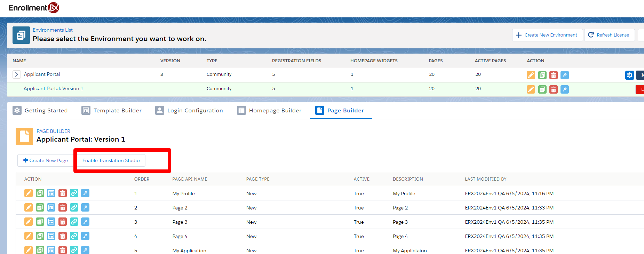This screenshot has width=644, height=254.
Task: Click the teal link icon for My Profile
Action: pos(74,193)
